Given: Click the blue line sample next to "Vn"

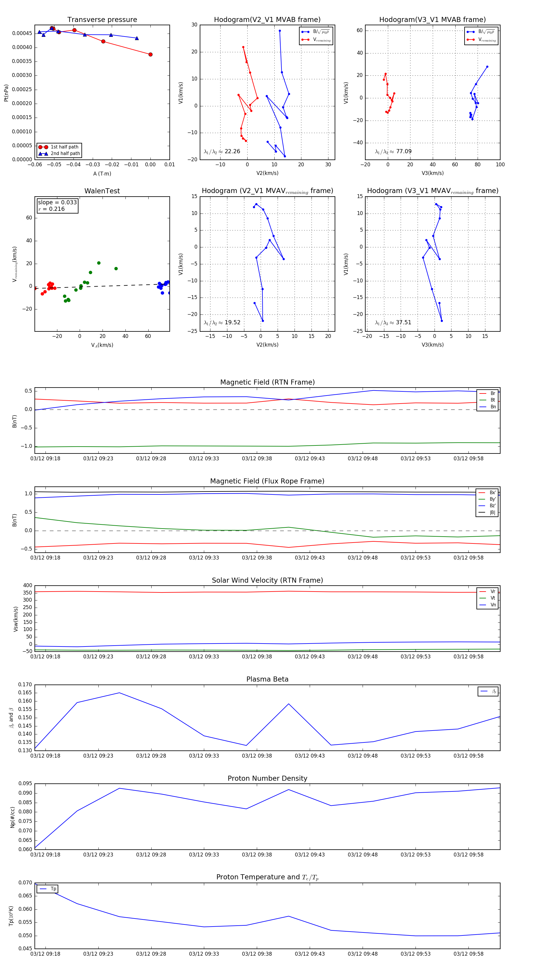Looking at the screenshot, I should [x=482, y=605].
